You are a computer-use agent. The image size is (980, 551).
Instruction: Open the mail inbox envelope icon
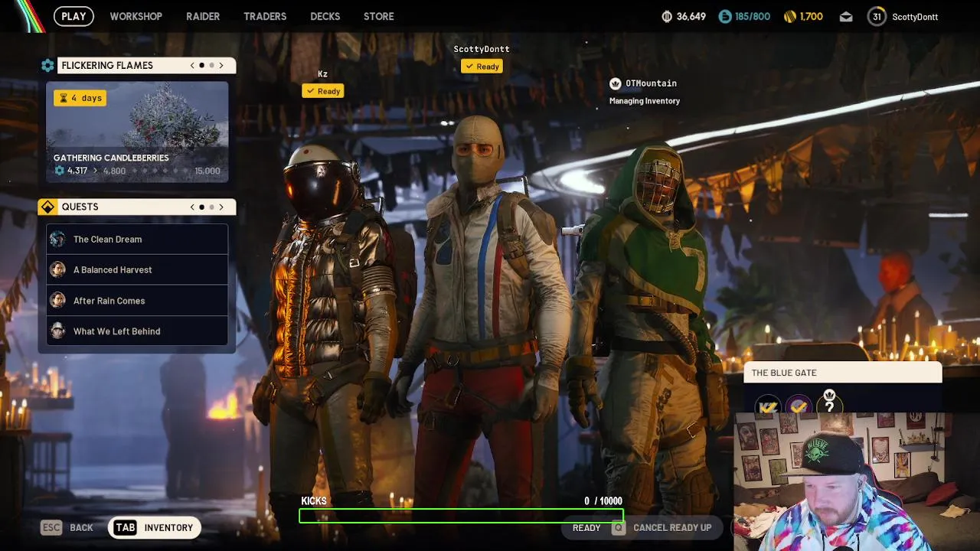[846, 17]
